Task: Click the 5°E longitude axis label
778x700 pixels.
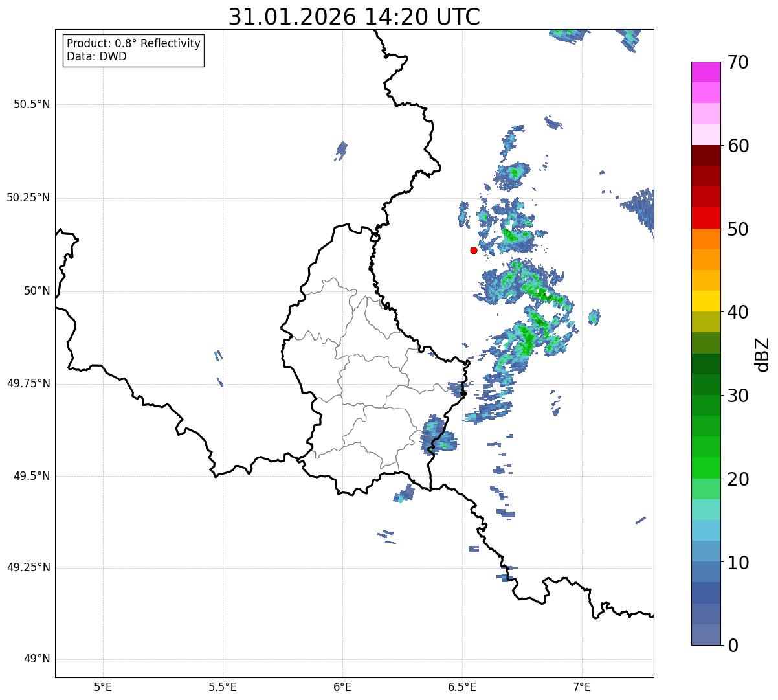Action: (x=103, y=686)
